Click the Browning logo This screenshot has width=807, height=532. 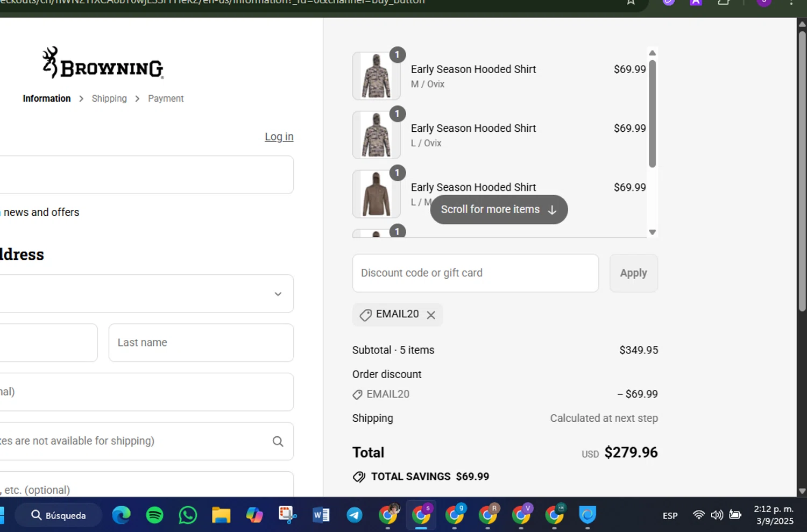[x=103, y=63]
